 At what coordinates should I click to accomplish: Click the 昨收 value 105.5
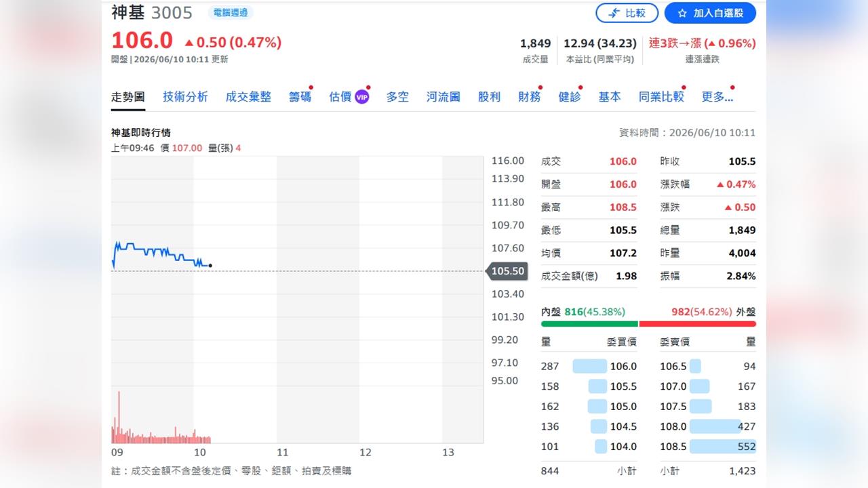[x=742, y=161]
